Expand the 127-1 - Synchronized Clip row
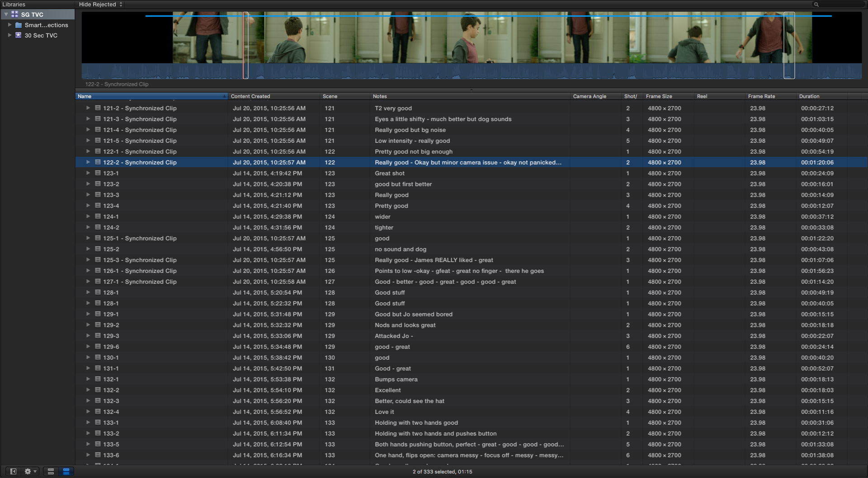This screenshot has width=868, height=478. pos(88,281)
